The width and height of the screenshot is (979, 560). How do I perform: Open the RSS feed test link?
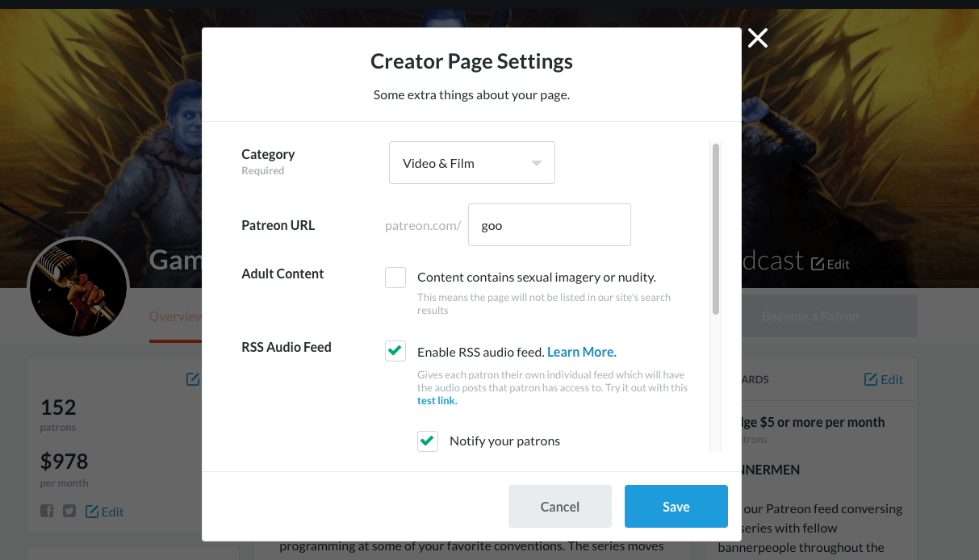[x=437, y=401]
